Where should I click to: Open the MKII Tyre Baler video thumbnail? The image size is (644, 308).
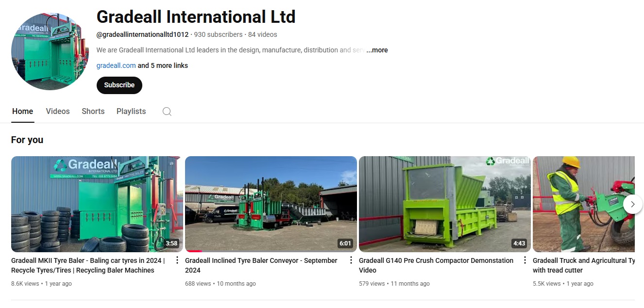(x=97, y=204)
